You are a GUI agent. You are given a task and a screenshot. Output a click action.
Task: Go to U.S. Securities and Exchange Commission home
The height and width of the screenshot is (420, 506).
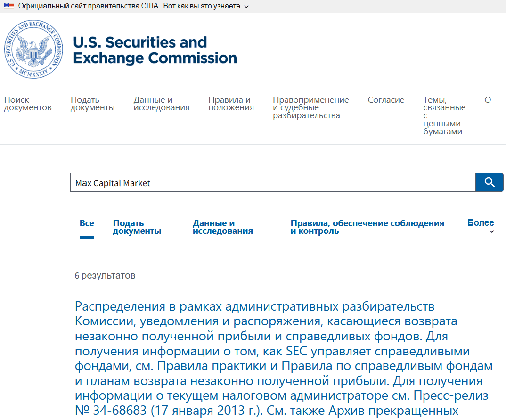tap(155, 50)
